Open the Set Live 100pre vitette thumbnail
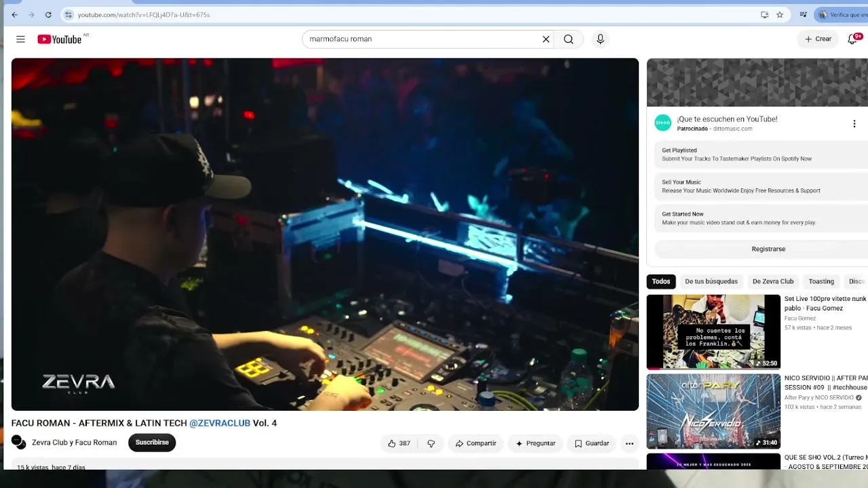Image resolution: width=868 pixels, height=488 pixels. pos(713,331)
